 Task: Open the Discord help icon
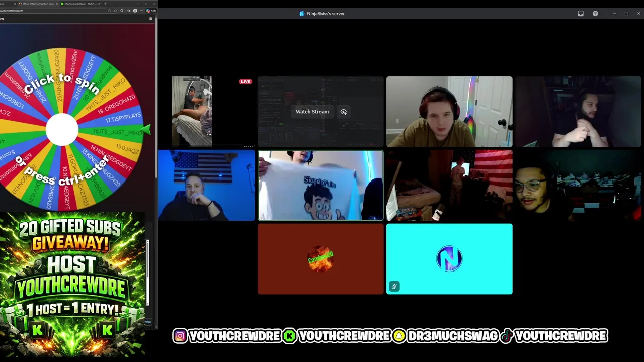[595, 14]
